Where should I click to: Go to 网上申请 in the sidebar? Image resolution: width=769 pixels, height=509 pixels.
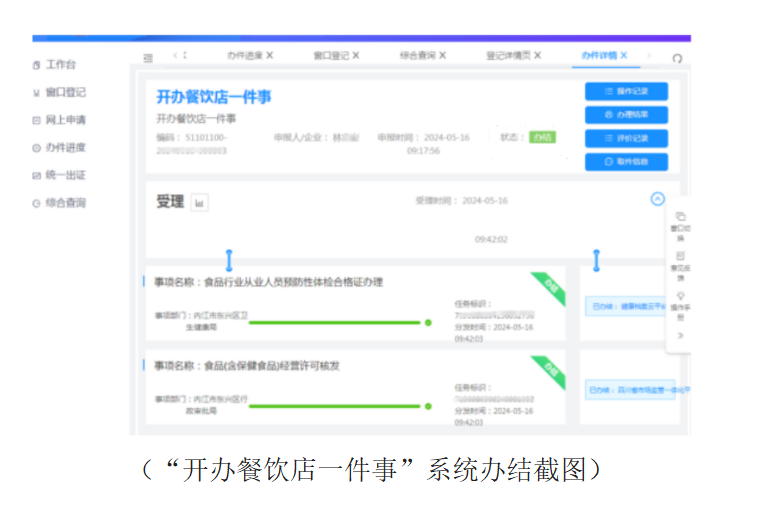pos(59,120)
